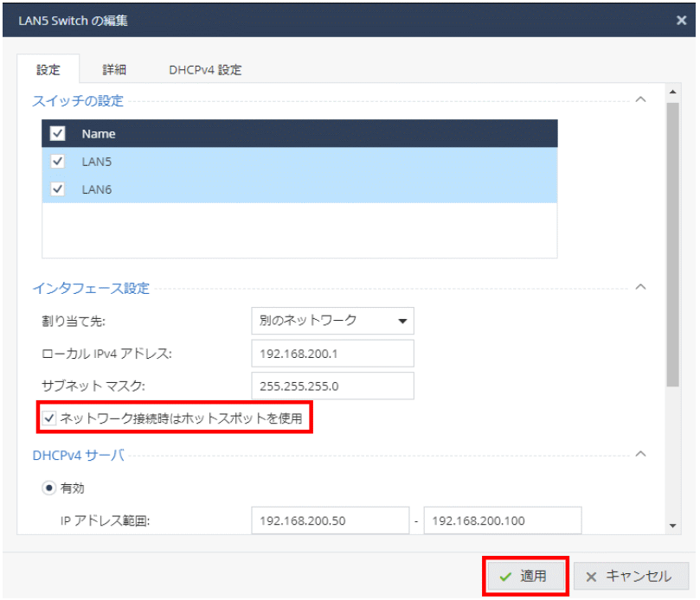Viewport: 700px width, 600px height.
Task: Click the IP range start address field
Action: [330, 520]
